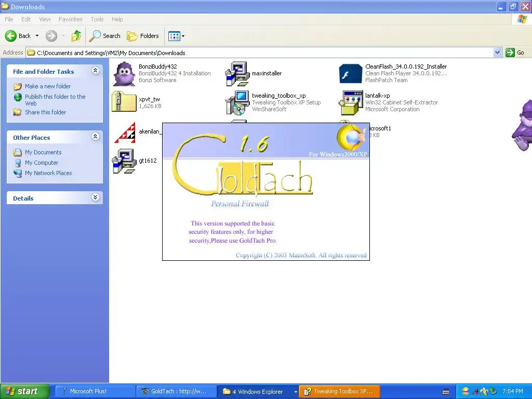The width and height of the screenshot is (532, 399).
Task: Click the 7:54 PM clock
Action: coord(513,391)
